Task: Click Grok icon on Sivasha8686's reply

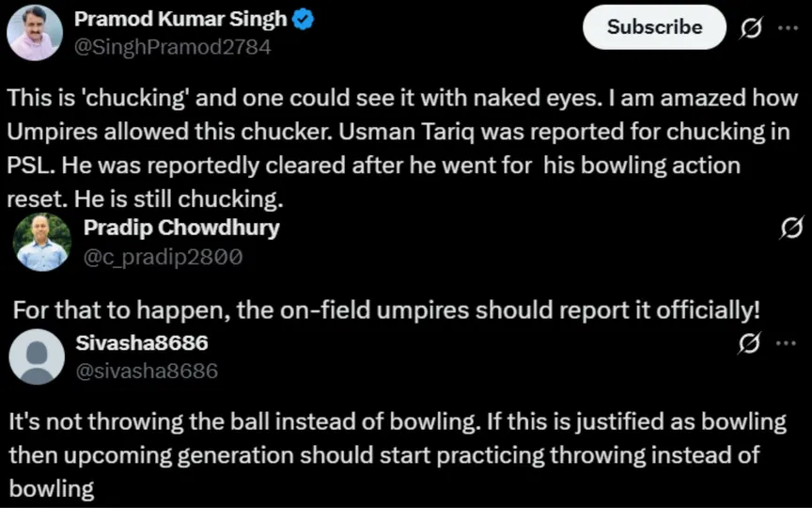Action: coord(751,344)
